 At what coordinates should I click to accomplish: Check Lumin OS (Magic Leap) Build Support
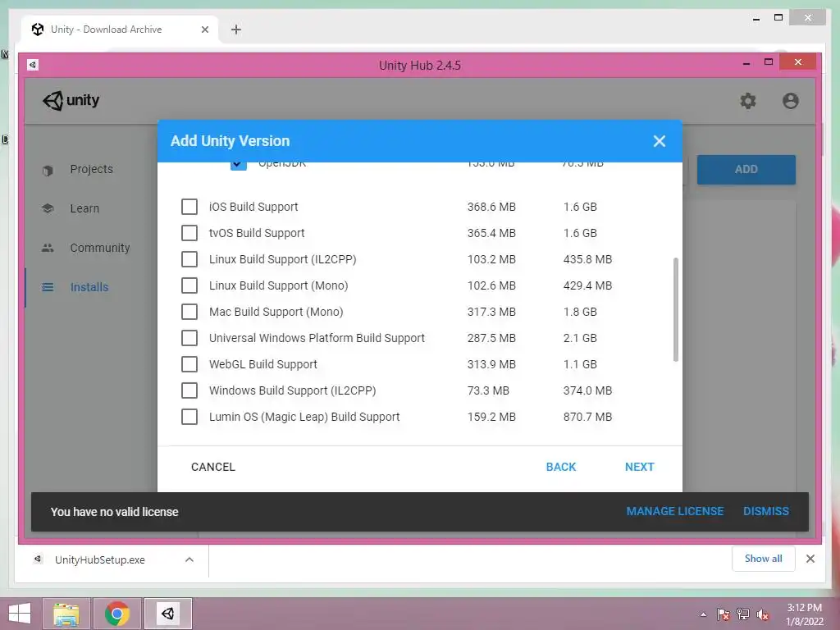tap(189, 417)
